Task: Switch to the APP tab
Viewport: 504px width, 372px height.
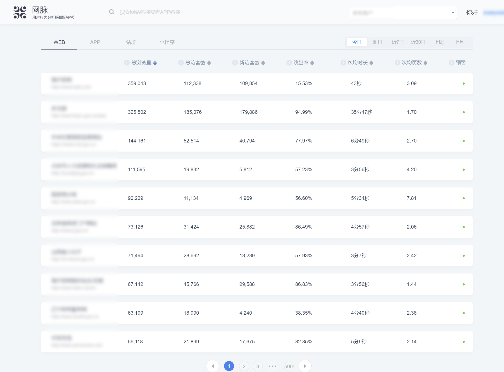Action: point(95,42)
